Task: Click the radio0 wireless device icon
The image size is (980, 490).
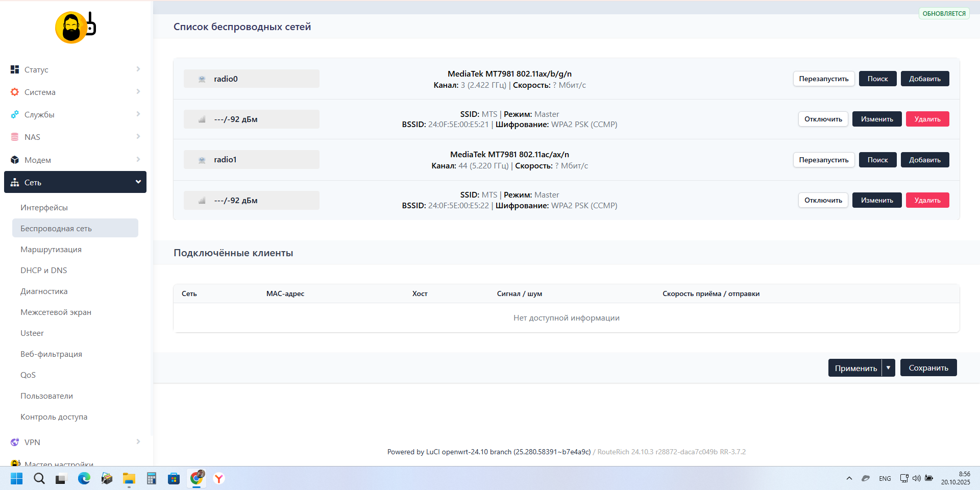Action: (202, 79)
